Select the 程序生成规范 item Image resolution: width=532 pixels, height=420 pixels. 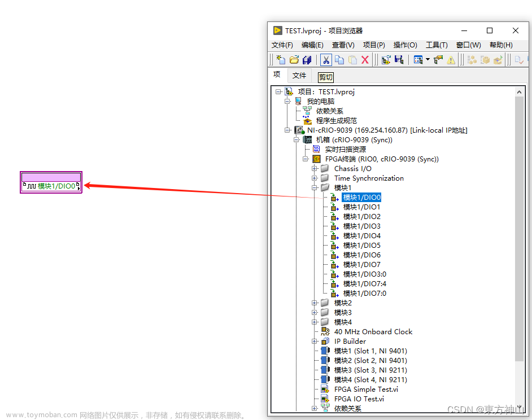(x=337, y=120)
